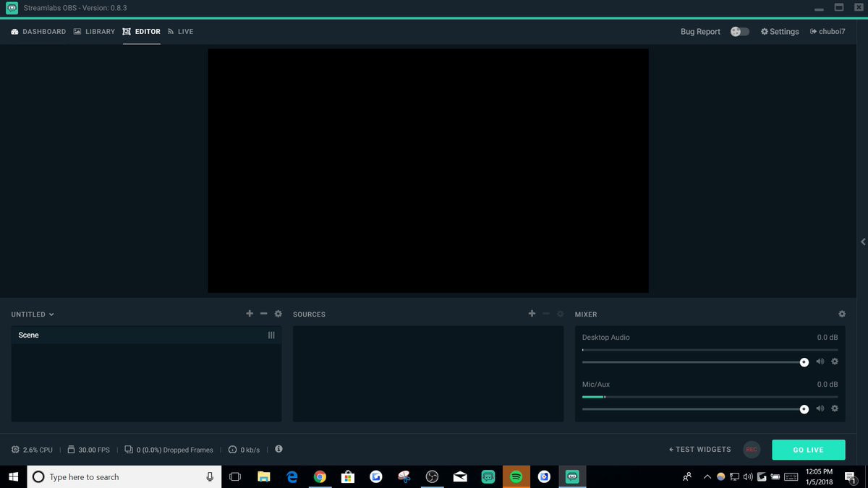Click the Streamlabs logo in the title bar

12,8
